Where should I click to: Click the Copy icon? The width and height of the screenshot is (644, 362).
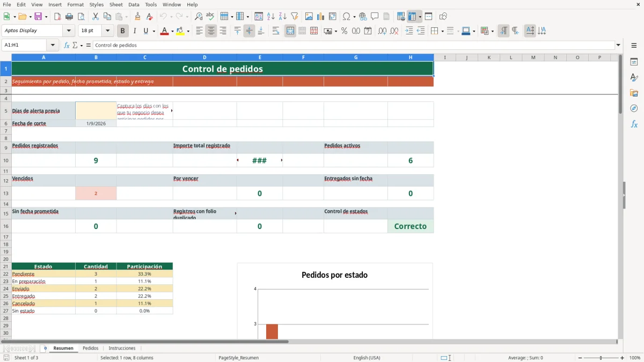tap(107, 17)
